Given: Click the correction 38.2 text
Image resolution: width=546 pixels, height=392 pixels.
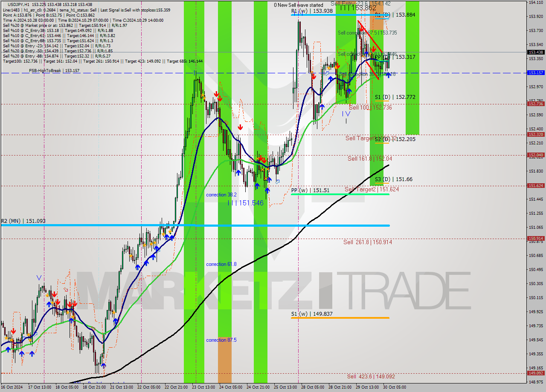Looking at the screenshot, I should click(x=221, y=195).
